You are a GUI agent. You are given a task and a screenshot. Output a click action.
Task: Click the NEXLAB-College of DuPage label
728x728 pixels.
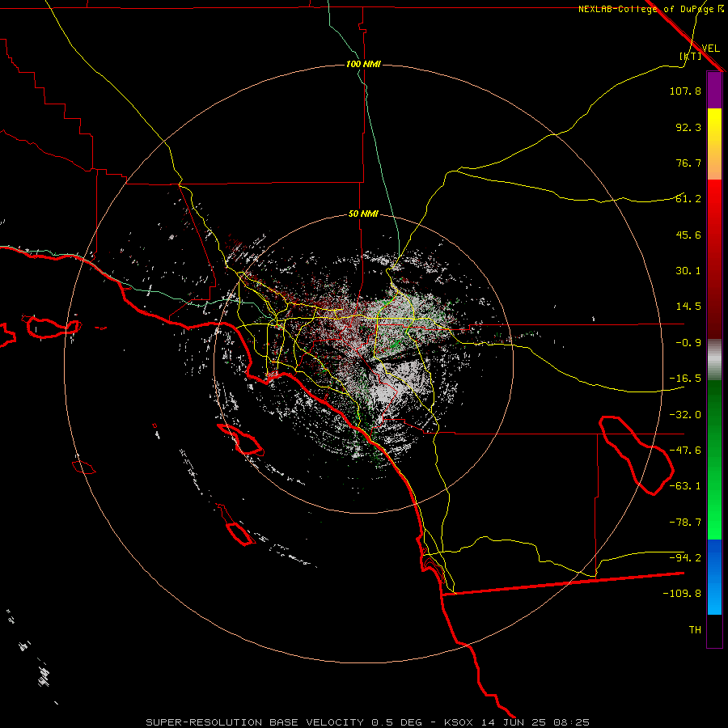click(x=651, y=9)
